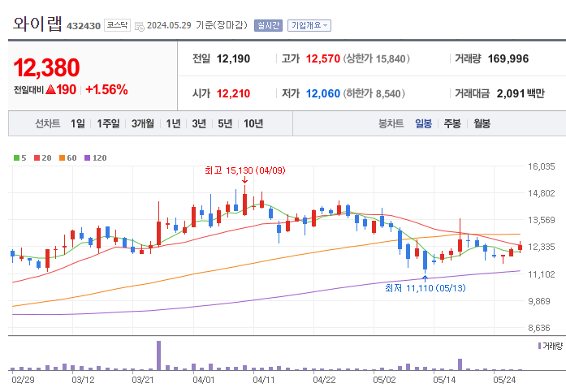The width and height of the screenshot is (566, 392).
Task: Click the 11,102 price axis label
Action: (x=541, y=274)
